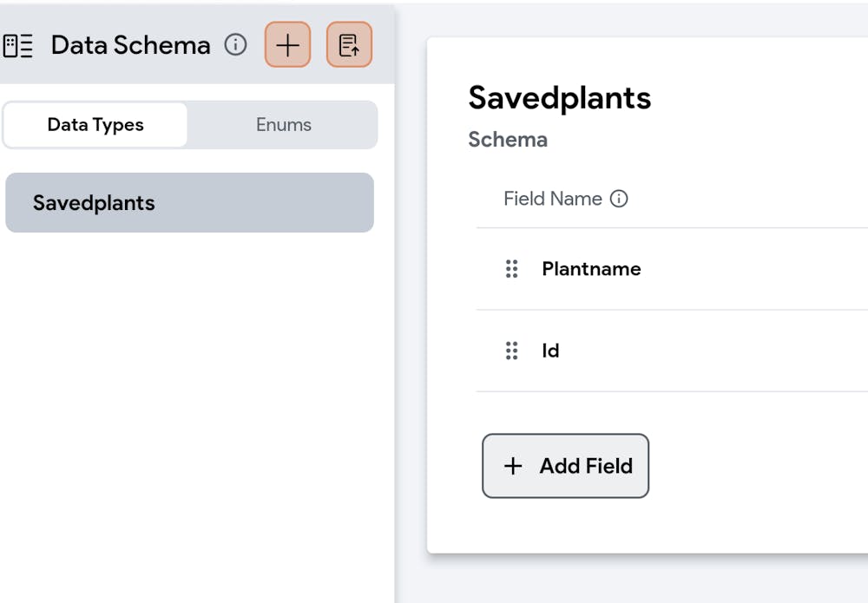Open the info tooltip beside Data Schema

pos(235,45)
